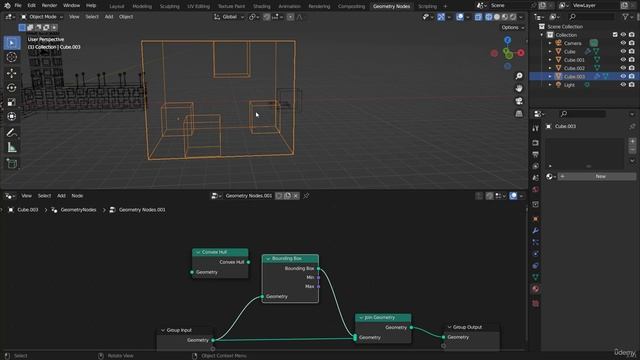
Task: Select the Scale tool
Action: (x=12, y=102)
